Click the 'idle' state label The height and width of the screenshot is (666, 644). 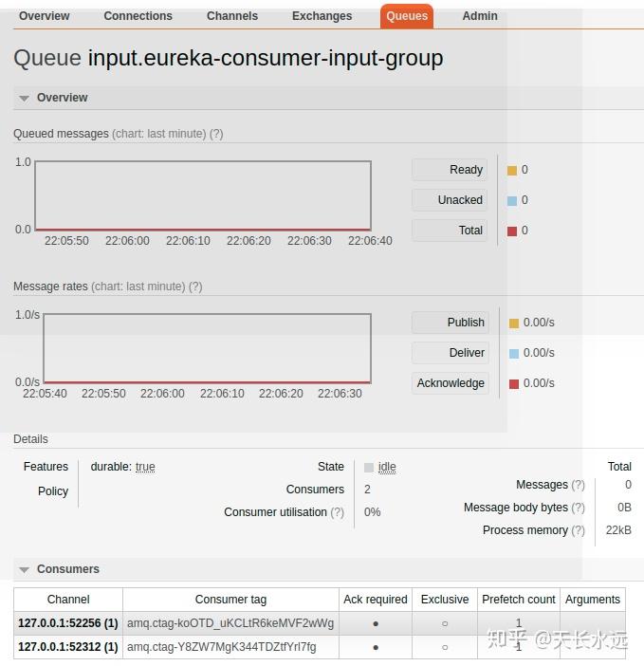click(x=387, y=467)
